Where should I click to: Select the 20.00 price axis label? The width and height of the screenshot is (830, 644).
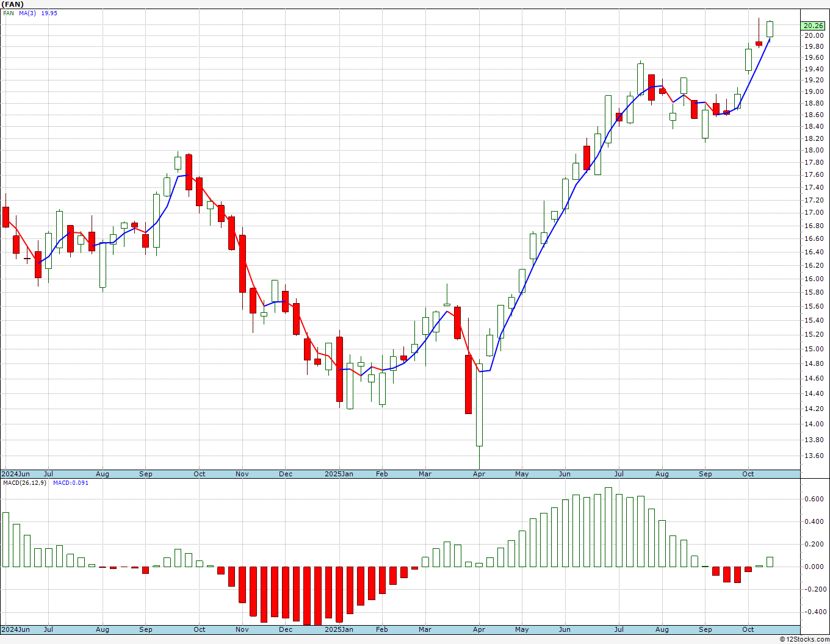pos(814,35)
